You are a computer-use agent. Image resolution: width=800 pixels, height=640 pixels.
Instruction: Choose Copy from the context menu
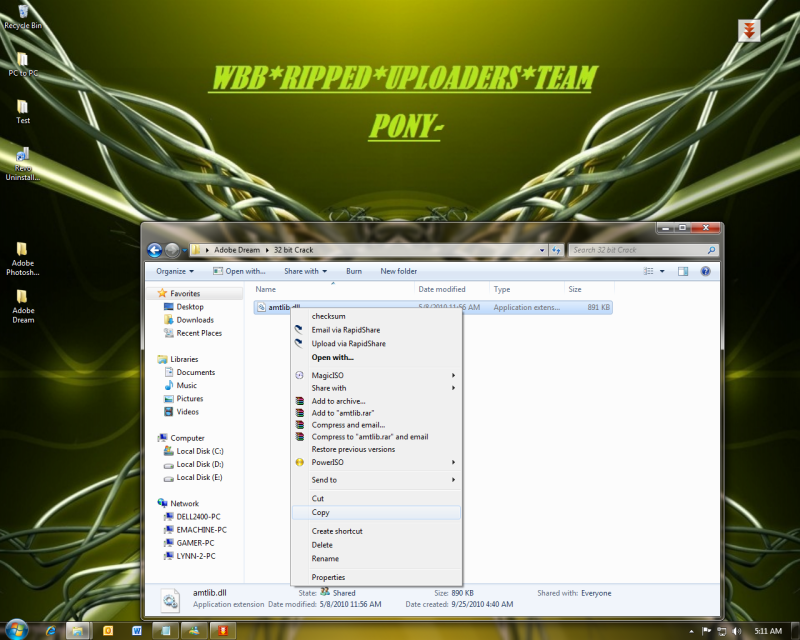point(376,512)
